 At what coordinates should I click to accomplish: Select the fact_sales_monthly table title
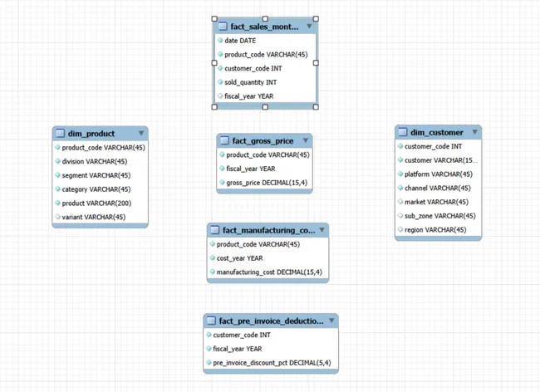pyautogui.click(x=264, y=27)
